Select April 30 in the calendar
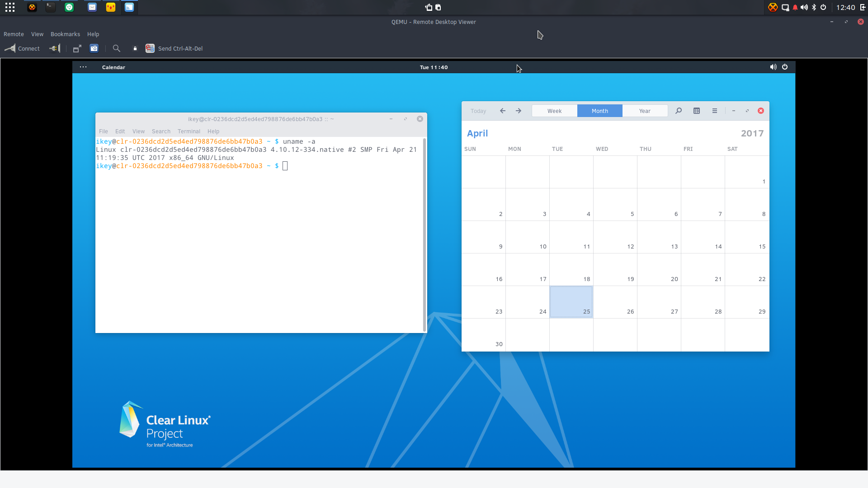The width and height of the screenshot is (868, 488). pyautogui.click(x=484, y=334)
